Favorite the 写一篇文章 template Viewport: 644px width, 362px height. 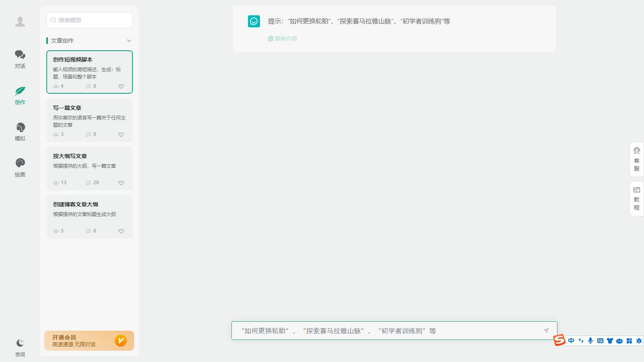point(121,135)
